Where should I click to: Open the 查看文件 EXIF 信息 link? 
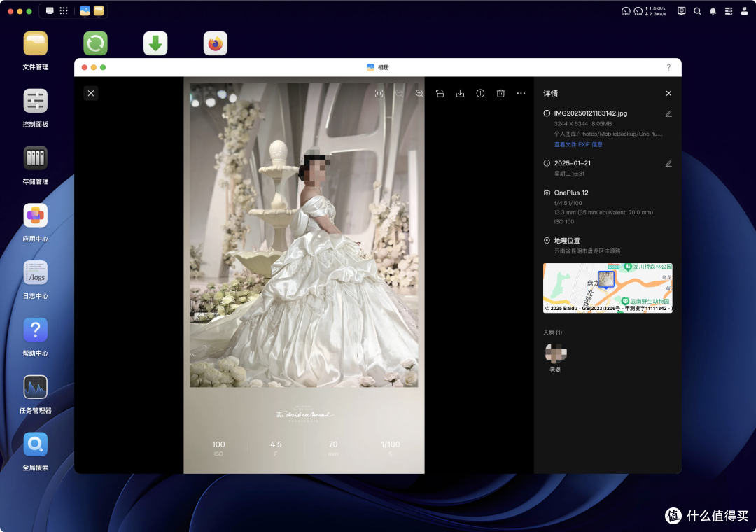578,144
